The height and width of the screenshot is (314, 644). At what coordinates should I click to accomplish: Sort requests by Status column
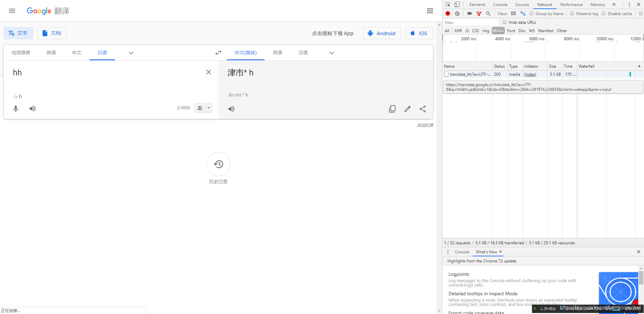coord(500,66)
